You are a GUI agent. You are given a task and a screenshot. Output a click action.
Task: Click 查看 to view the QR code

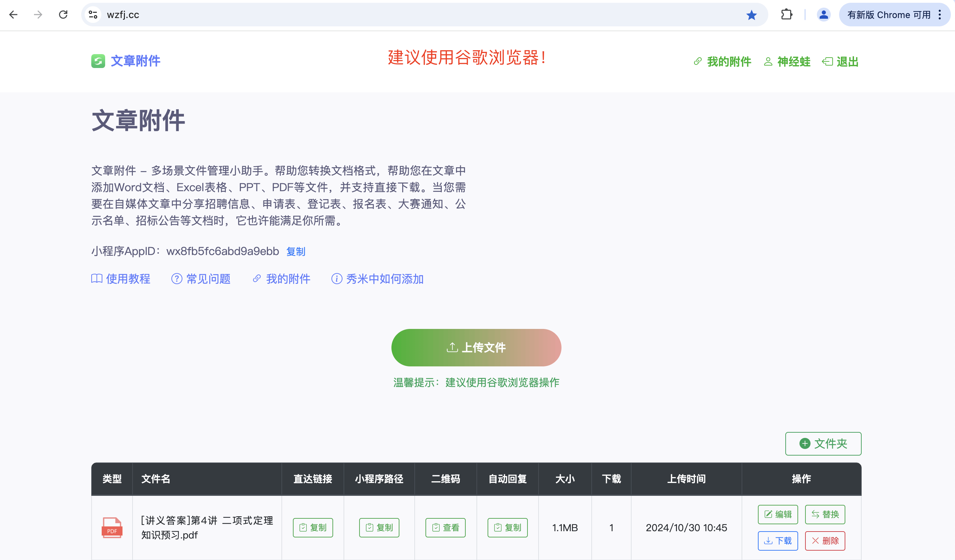click(445, 527)
